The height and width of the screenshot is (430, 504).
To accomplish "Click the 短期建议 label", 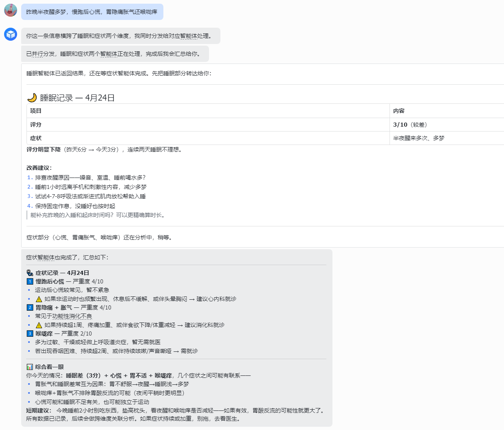I will (39, 410).
